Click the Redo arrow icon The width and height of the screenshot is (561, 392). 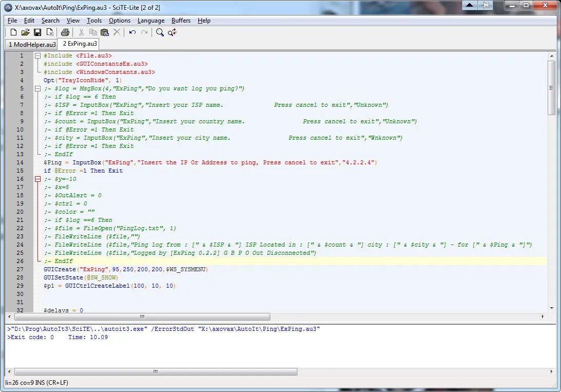click(x=144, y=32)
